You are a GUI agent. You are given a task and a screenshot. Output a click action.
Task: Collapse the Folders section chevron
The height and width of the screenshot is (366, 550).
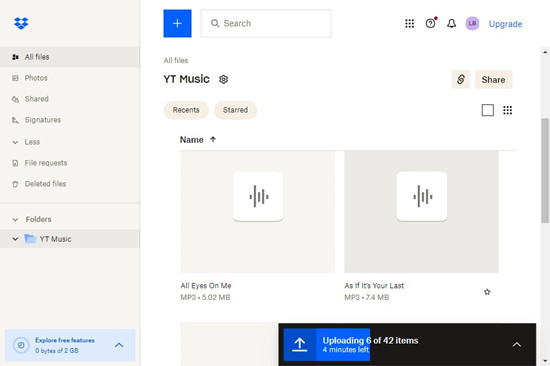point(15,220)
